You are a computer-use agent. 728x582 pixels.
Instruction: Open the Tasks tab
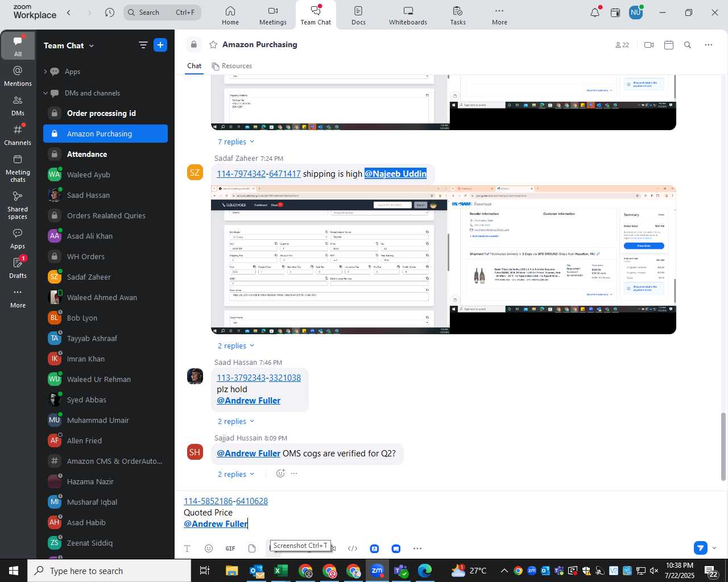coord(458,15)
